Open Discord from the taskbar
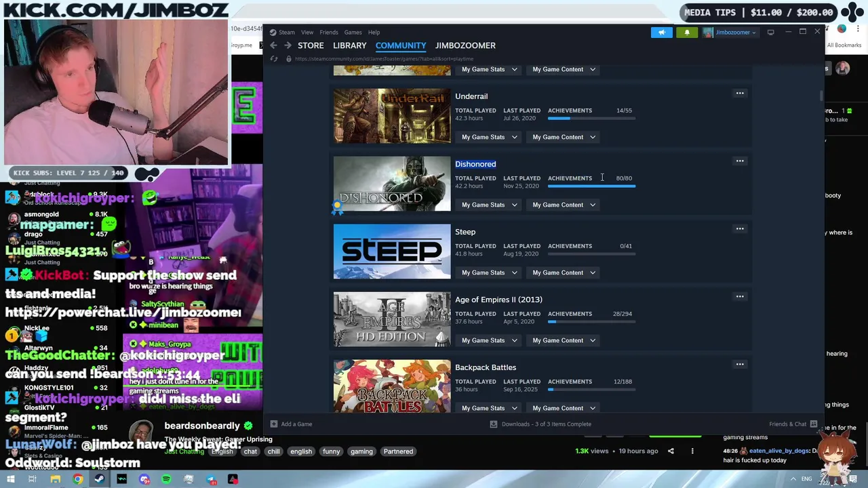The height and width of the screenshot is (488, 868). click(144, 479)
